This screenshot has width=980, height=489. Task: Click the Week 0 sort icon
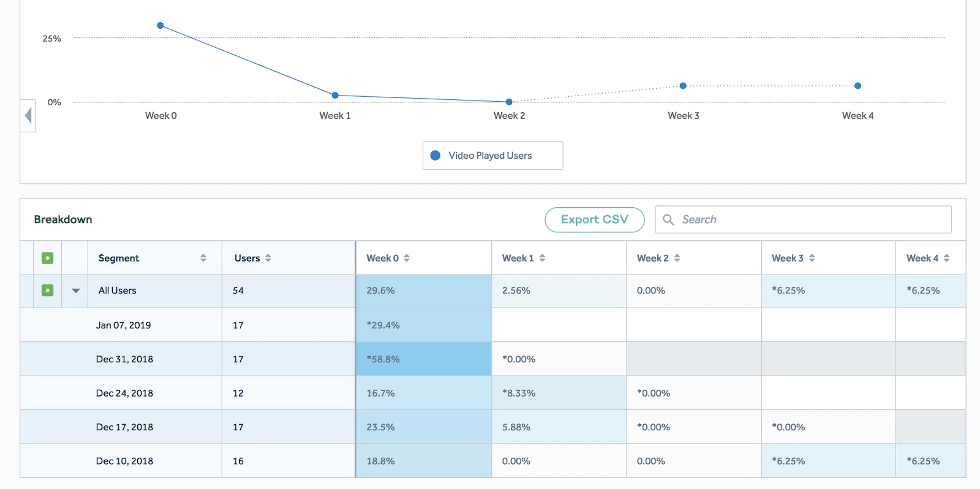(x=407, y=258)
